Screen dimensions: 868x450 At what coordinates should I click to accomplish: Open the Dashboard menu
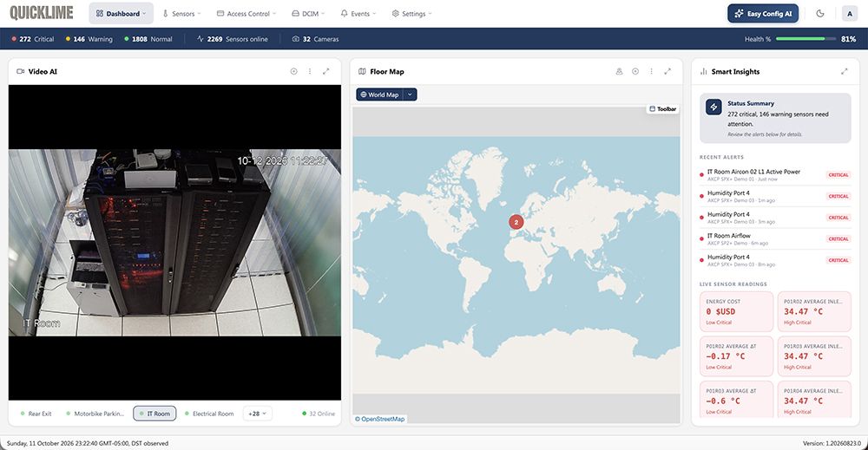(121, 13)
